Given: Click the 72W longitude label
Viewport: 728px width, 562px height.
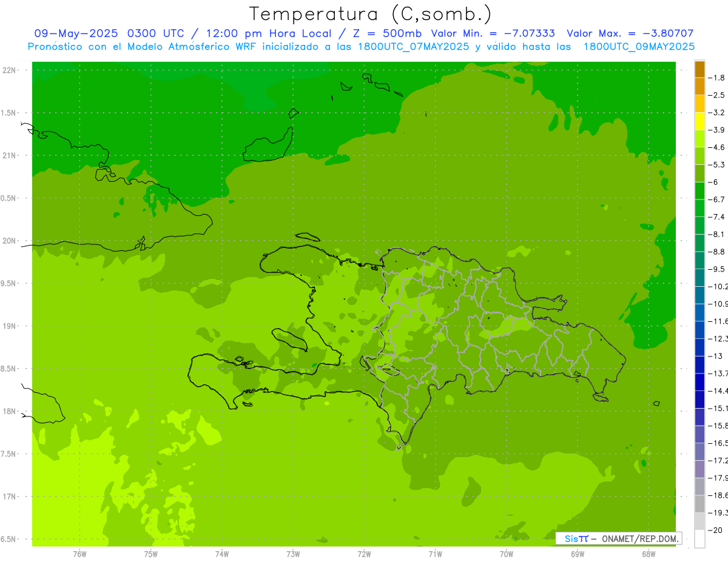Looking at the screenshot, I should pos(364,554).
